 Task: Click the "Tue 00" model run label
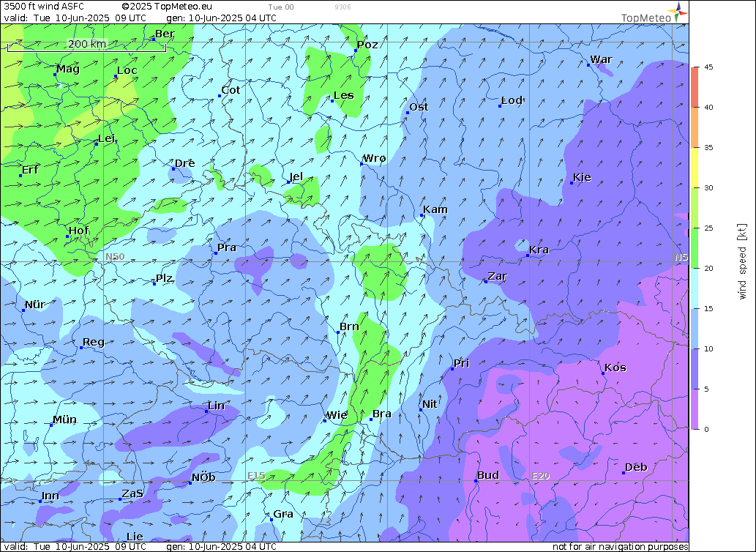281,7
